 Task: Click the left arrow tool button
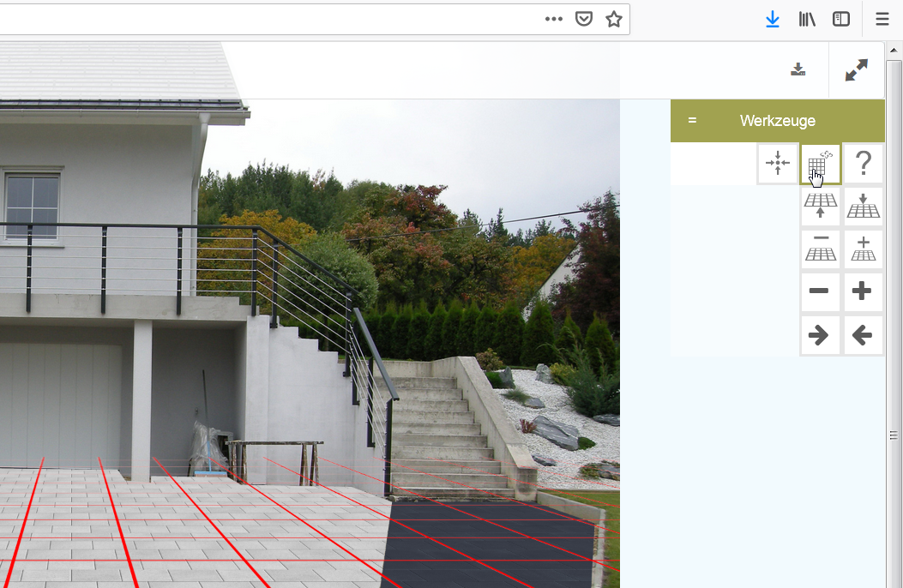pyautogui.click(x=864, y=335)
